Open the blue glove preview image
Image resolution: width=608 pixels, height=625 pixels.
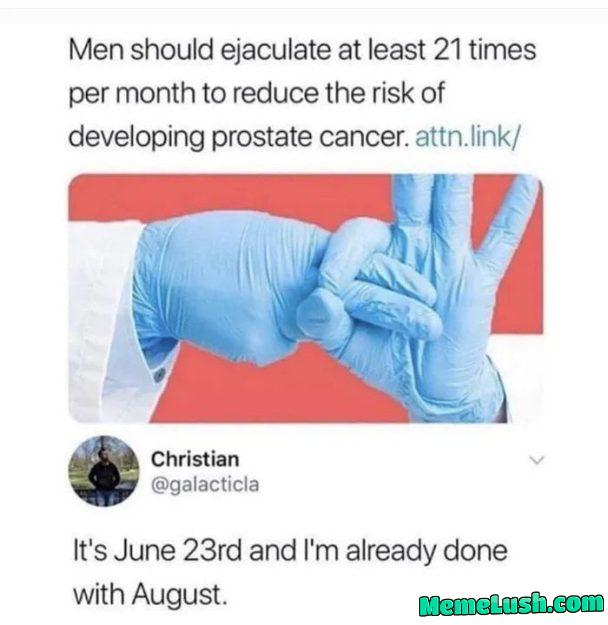(x=306, y=298)
